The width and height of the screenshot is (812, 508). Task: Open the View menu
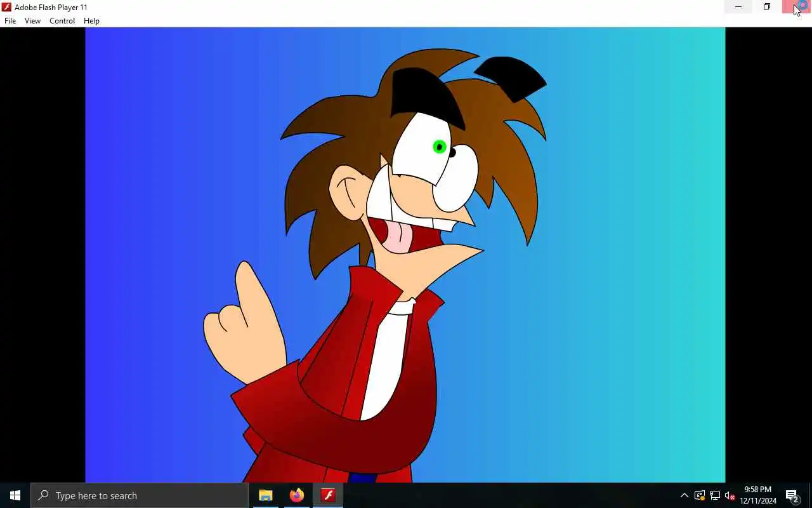[x=32, y=21]
